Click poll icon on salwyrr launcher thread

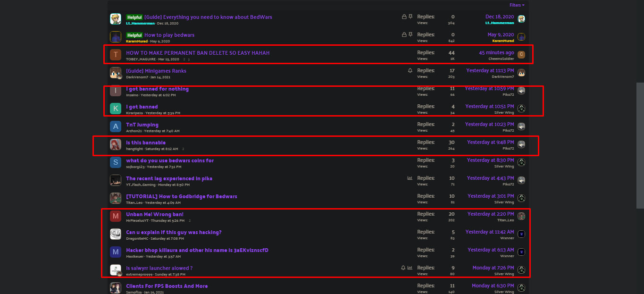[410, 268]
